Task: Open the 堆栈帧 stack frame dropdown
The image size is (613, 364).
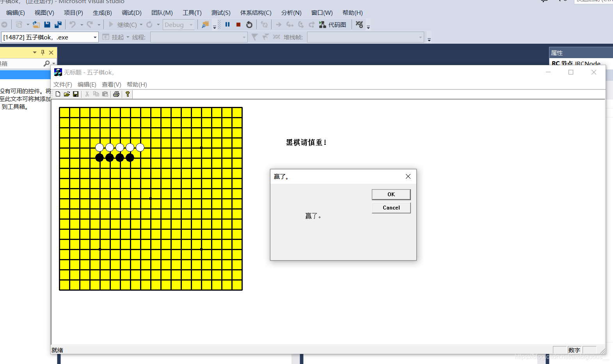Action: [366, 37]
